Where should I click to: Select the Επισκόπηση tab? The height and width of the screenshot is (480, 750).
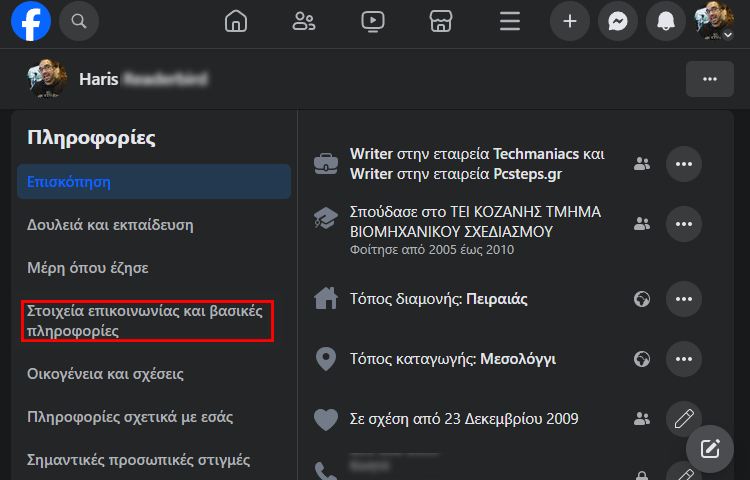[154, 182]
